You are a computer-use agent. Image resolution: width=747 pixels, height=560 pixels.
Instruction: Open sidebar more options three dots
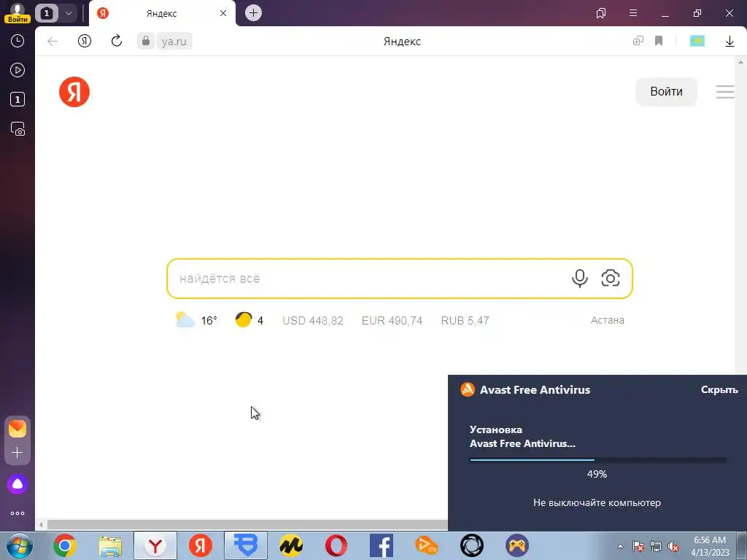pos(18,513)
